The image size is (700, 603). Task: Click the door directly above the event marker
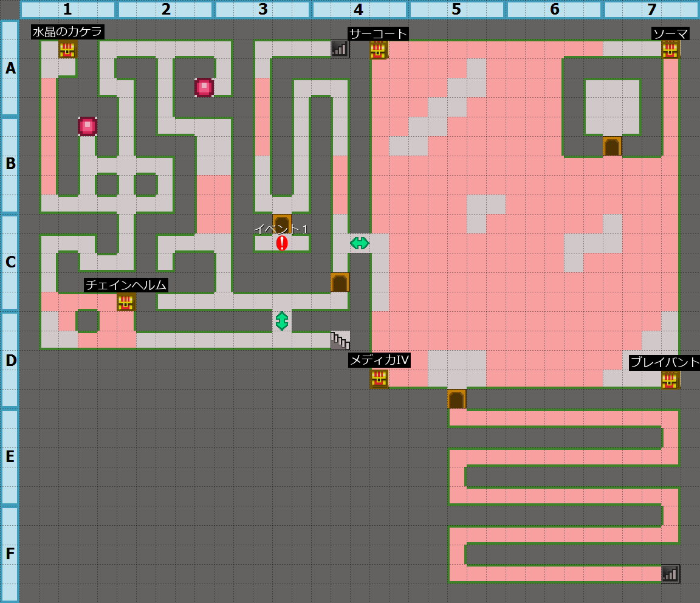(x=282, y=223)
